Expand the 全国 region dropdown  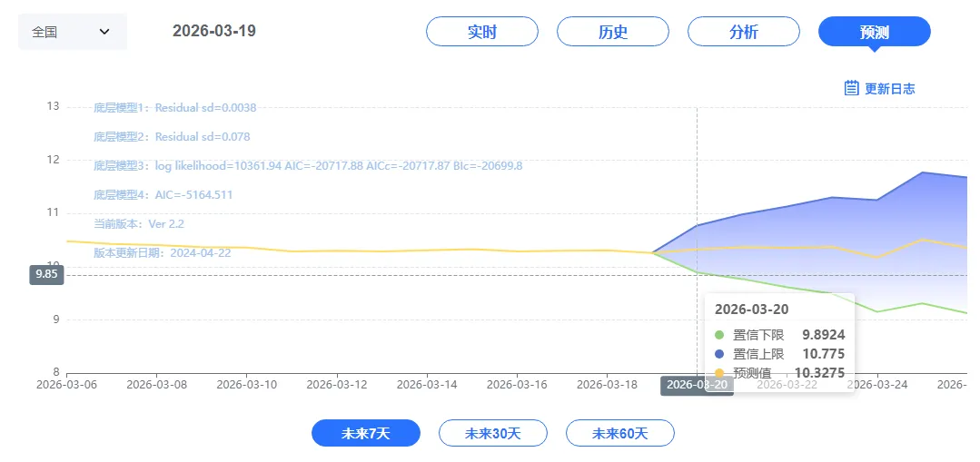(73, 31)
